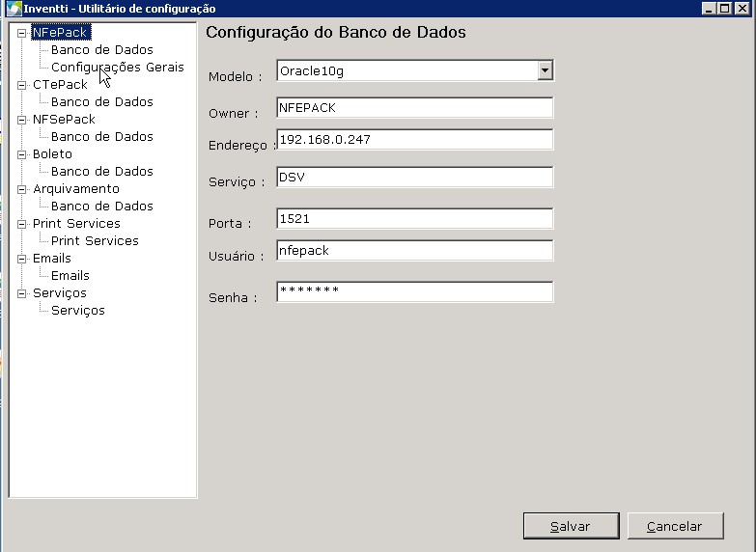Select Emails child tree item
This screenshot has height=552, width=756.
70,276
